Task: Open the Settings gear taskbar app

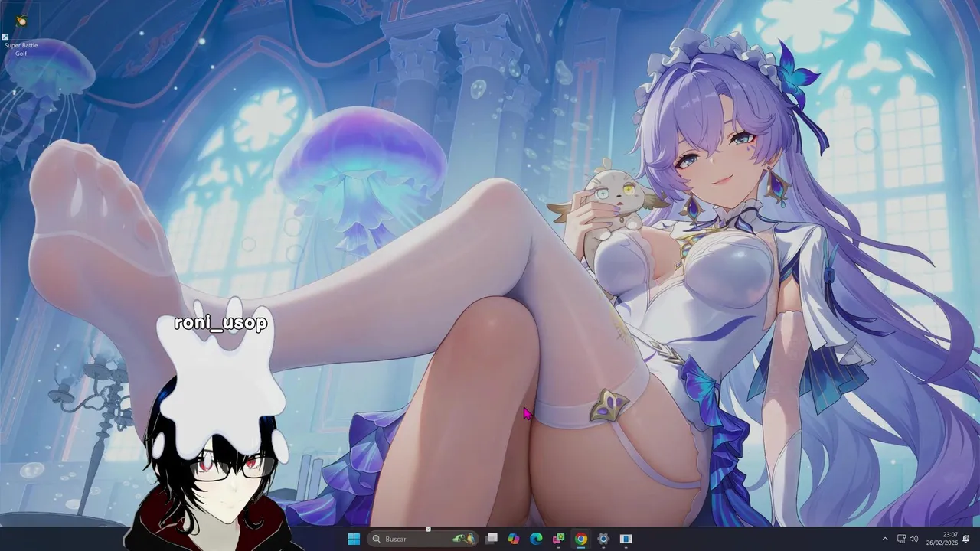Action: coord(603,539)
